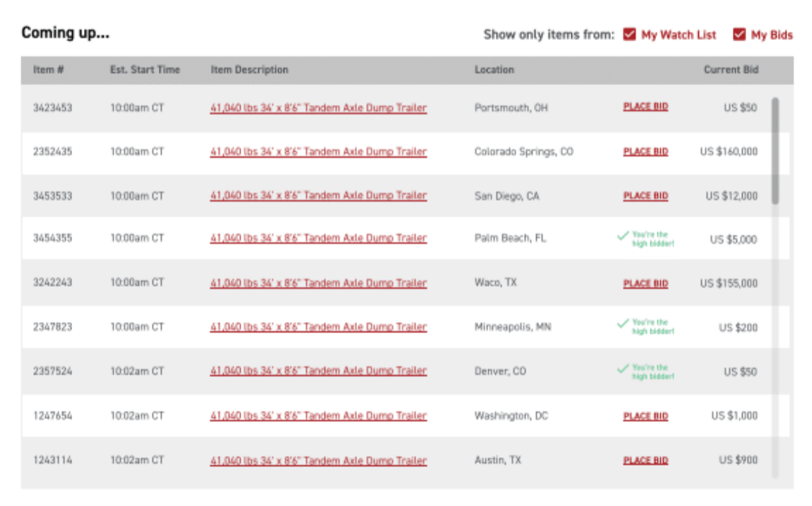This screenshot has width=812, height=506.
Task: Click the auction list vertical scrollbar thumb
Action: click(x=775, y=150)
